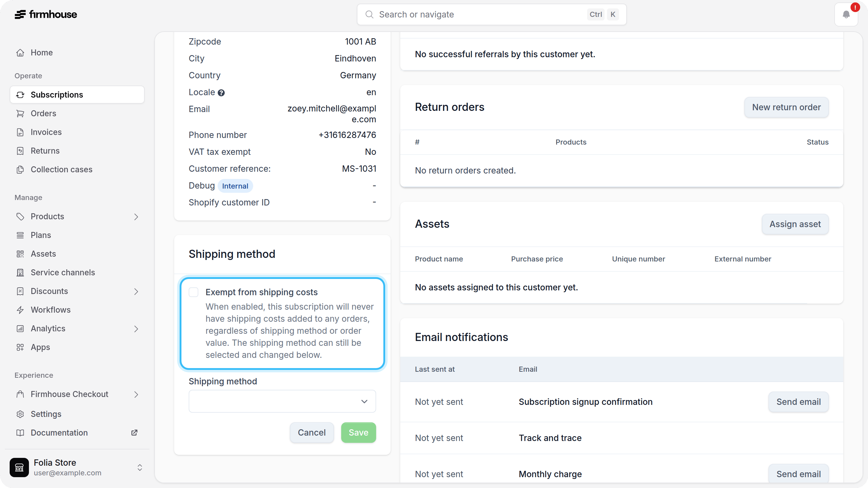Click Assign asset button
This screenshot has height=488, width=868.
[x=795, y=224]
